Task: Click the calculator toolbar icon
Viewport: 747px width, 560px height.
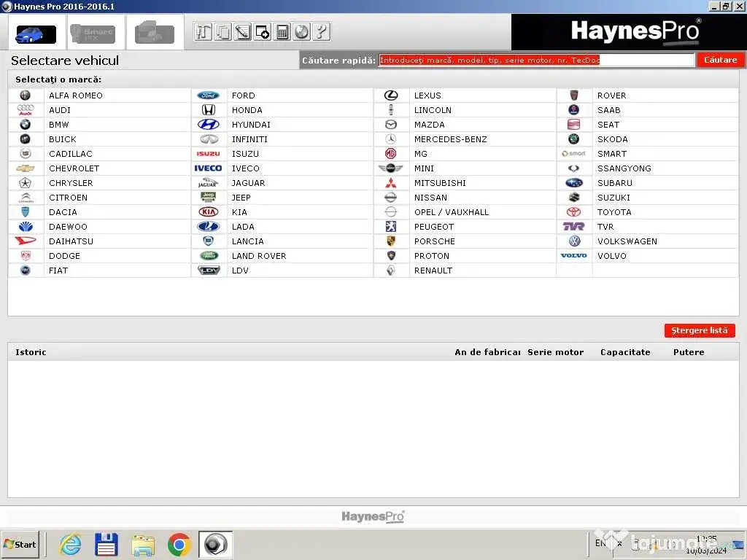Action: tap(282, 32)
